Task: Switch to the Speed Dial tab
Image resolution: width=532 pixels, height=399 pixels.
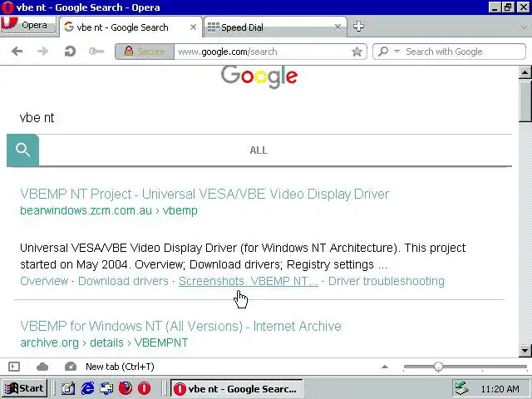Action: [275, 27]
